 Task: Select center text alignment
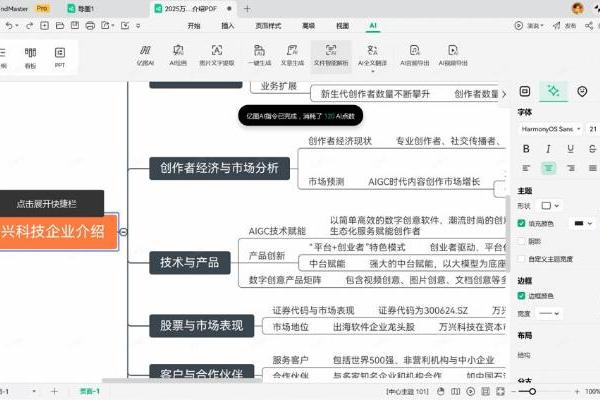548,168
